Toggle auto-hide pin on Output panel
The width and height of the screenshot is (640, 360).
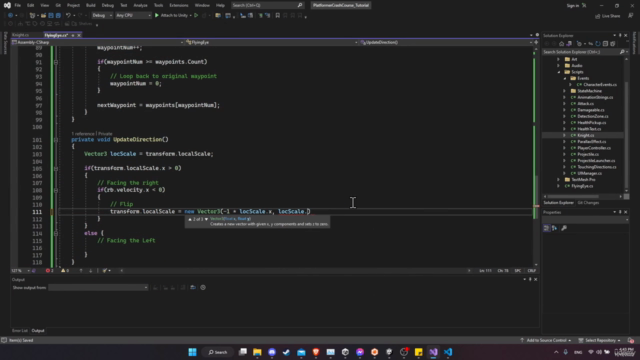[x=530, y=280]
